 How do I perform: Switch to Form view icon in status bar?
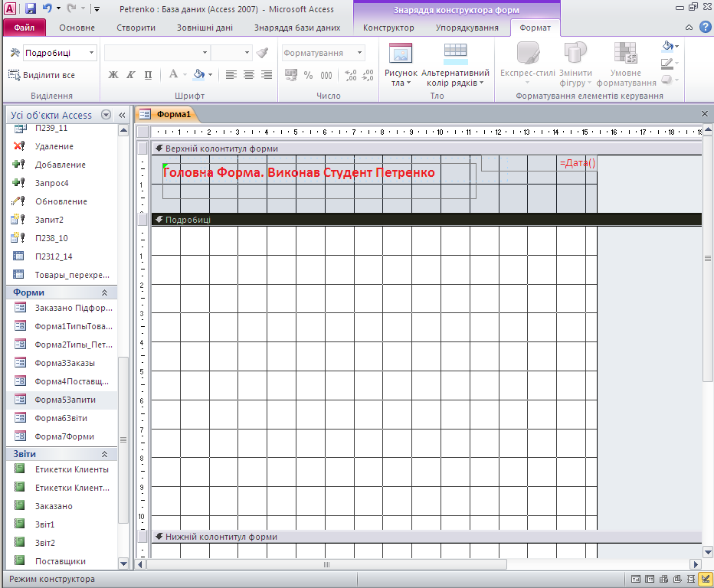click(635, 579)
